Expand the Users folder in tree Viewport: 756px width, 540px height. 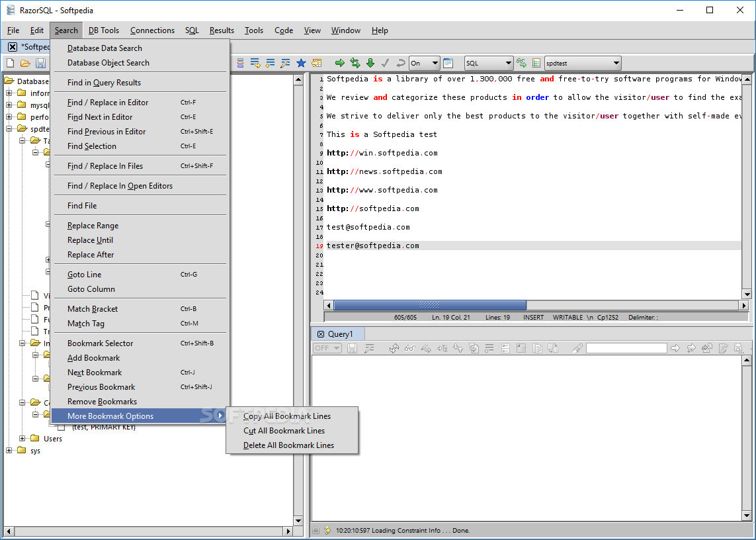click(23, 439)
